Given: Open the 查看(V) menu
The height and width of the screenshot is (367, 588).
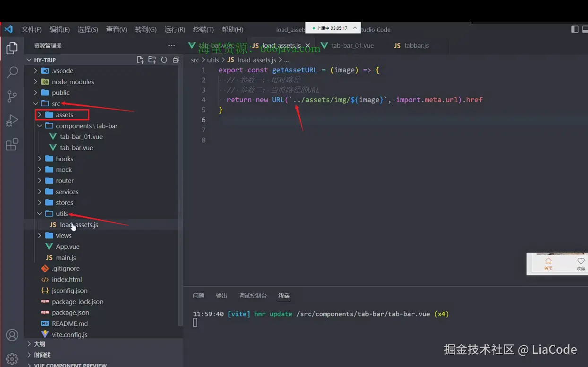Looking at the screenshot, I should point(117,29).
